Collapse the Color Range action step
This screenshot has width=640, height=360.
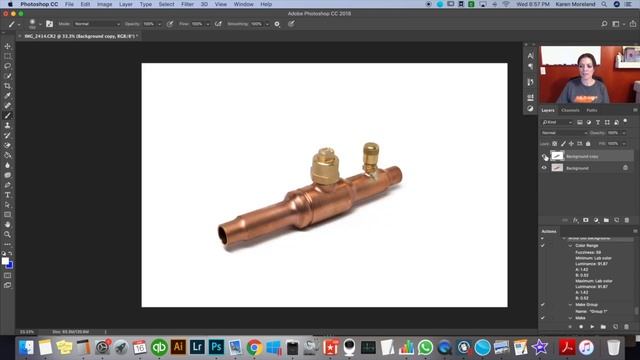(570, 246)
